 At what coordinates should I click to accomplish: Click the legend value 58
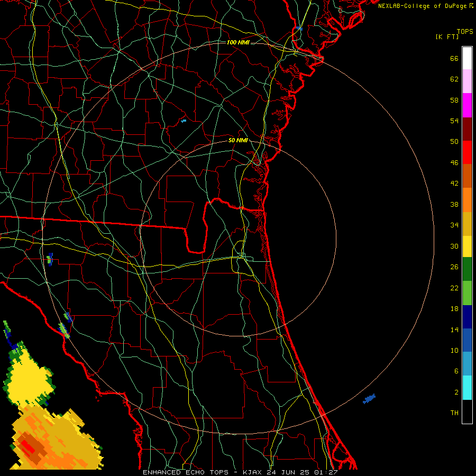coord(454,100)
